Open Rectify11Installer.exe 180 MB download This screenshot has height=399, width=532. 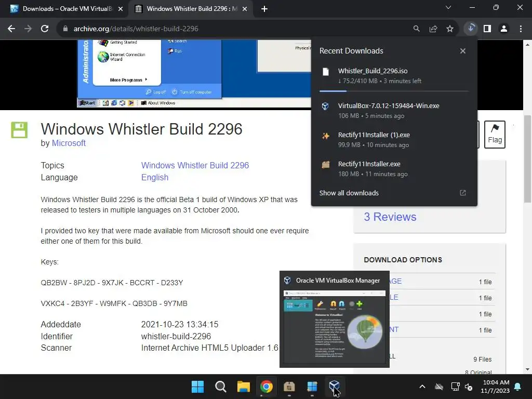pos(394,169)
